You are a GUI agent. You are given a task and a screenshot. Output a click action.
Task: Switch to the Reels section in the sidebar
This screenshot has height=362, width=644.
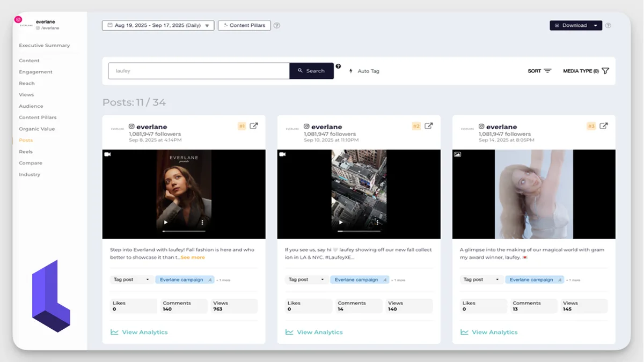[x=26, y=152]
